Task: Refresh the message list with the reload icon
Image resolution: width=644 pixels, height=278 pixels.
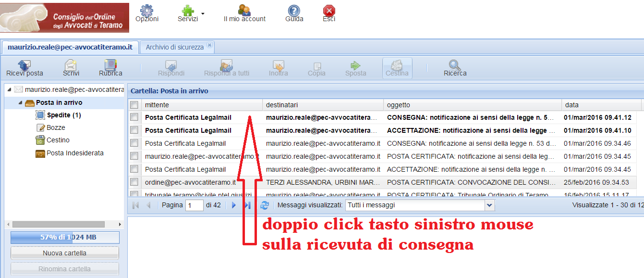Action: [264, 205]
